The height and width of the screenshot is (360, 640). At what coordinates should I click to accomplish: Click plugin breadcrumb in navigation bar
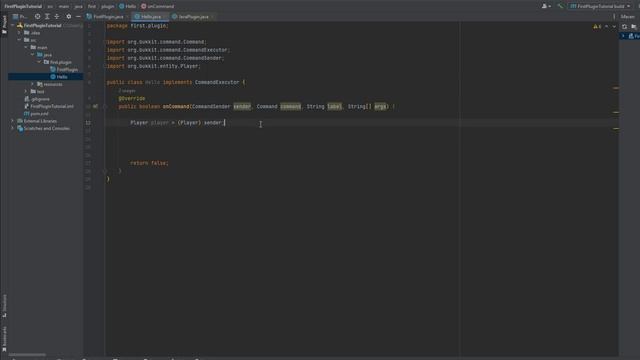tap(107, 6)
